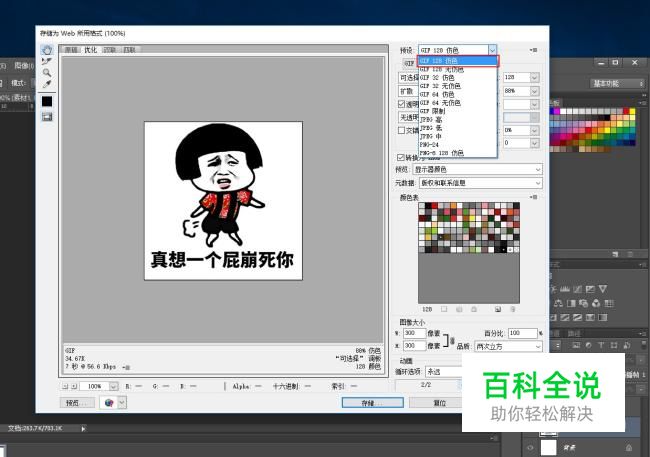The image size is (650, 457).
Task: Open the preview display color dropdown
Action: [477, 170]
